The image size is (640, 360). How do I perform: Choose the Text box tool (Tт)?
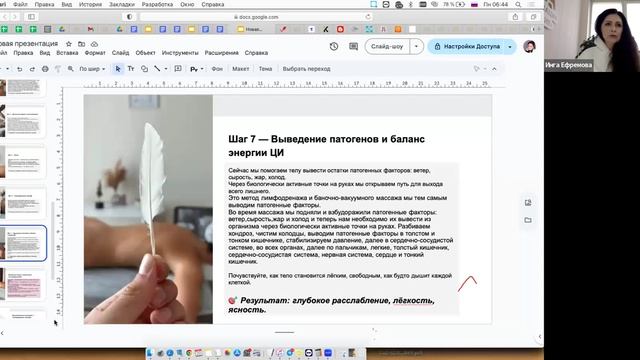[131, 69]
